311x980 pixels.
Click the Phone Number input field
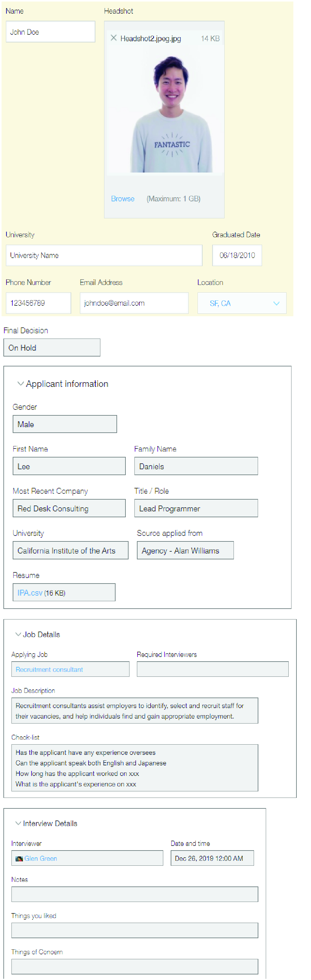click(x=38, y=303)
